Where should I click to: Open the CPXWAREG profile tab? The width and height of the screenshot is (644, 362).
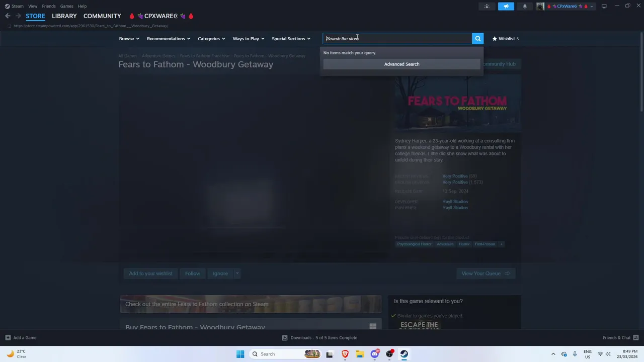point(161,16)
